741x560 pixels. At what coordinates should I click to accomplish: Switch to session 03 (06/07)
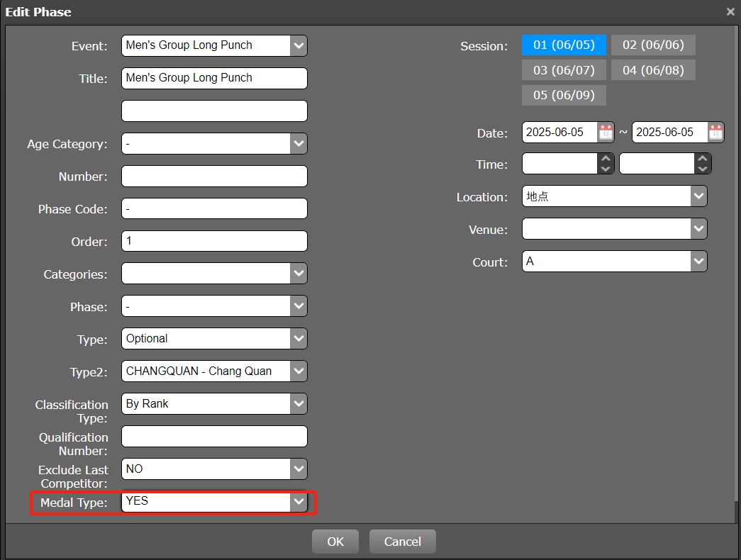(x=564, y=69)
